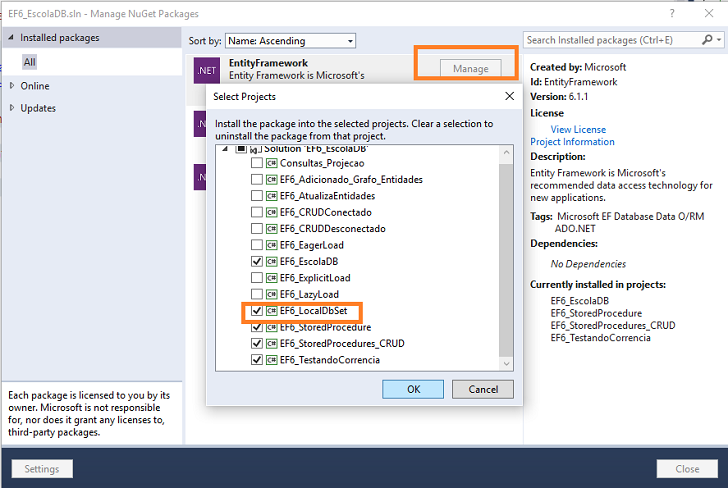Click EF6_StoredProcedure in installed projects list
728x488 pixels.
pyautogui.click(x=596, y=313)
